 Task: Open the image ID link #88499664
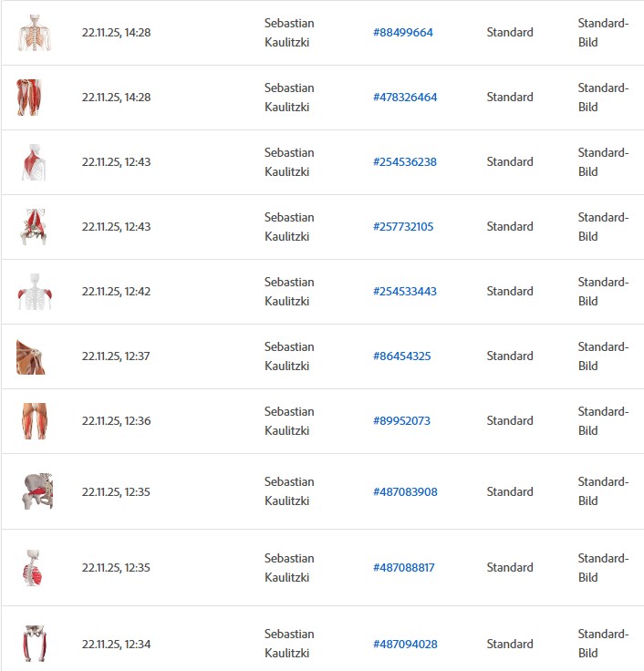click(402, 33)
